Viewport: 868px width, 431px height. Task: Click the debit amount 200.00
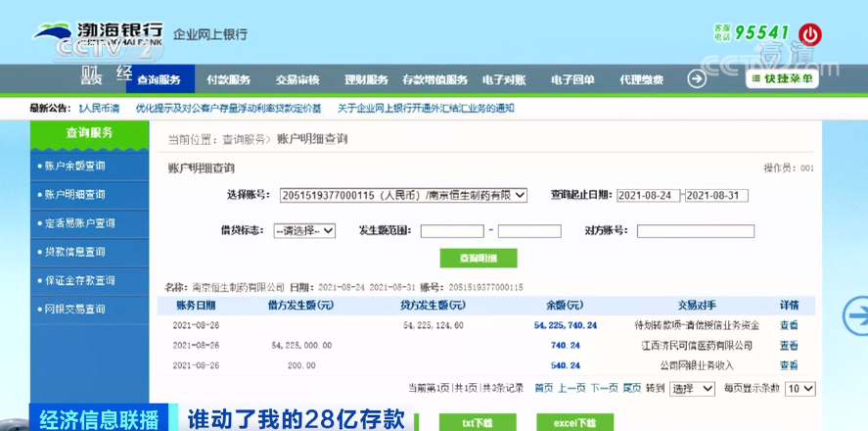click(x=301, y=365)
